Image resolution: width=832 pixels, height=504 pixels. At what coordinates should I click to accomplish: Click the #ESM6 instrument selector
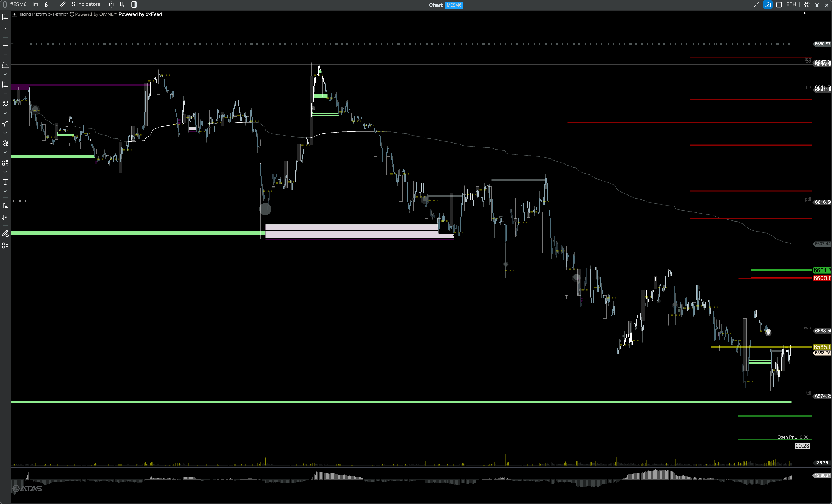[18, 4]
